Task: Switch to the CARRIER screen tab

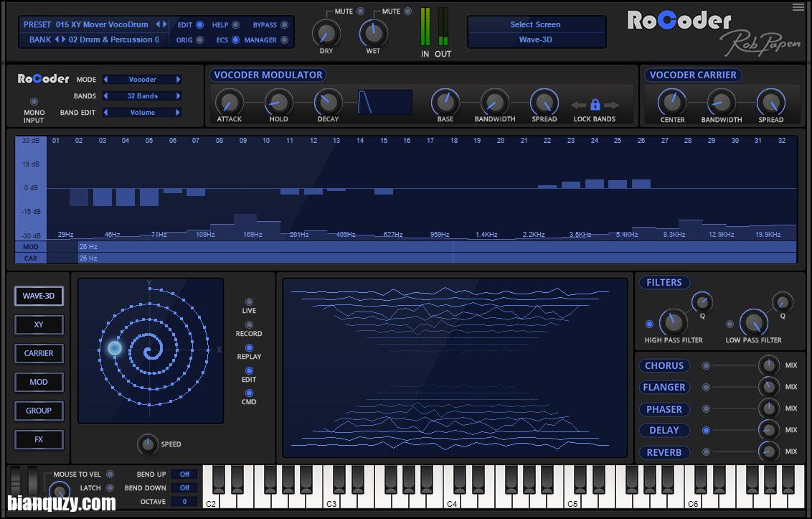Action: point(39,353)
